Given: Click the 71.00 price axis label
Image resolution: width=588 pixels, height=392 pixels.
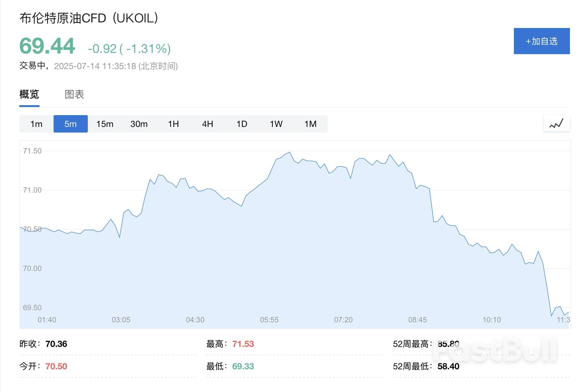Looking at the screenshot, I should coord(32,190).
